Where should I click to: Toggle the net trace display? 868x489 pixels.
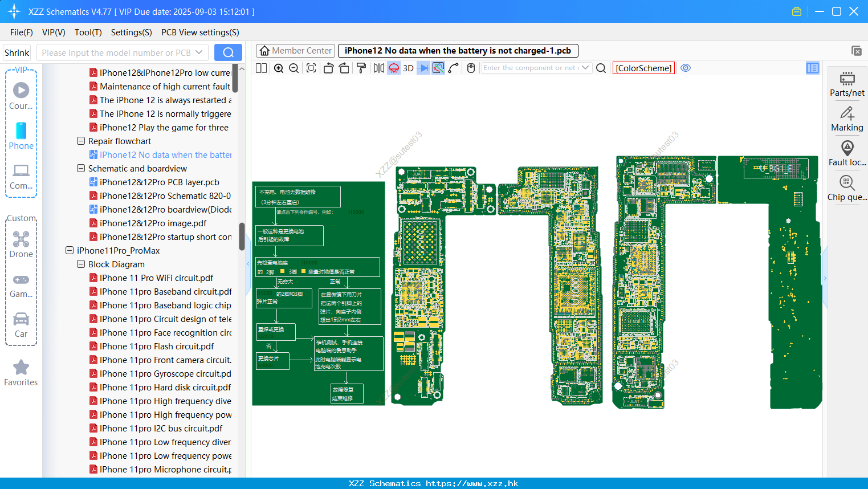click(438, 68)
